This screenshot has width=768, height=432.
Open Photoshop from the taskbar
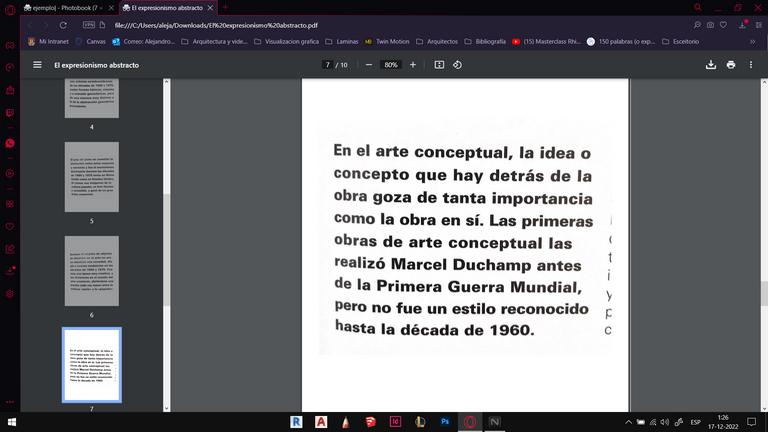tap(445, 422)
